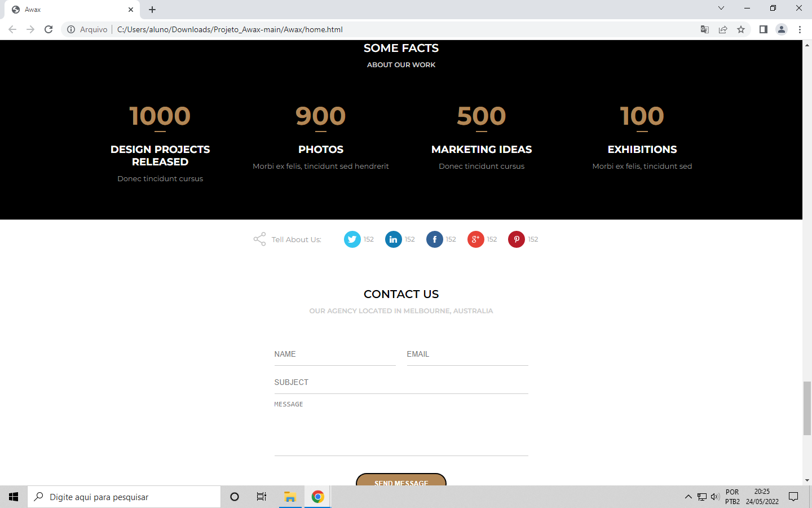Click the NAME input field
The image size is (812, 508).
click(335, 354)
